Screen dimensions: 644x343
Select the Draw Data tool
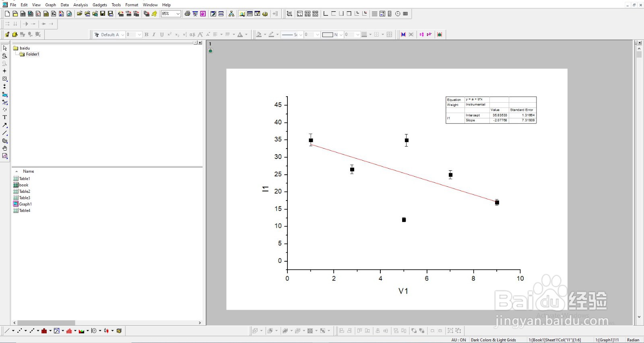pos(5,110)
